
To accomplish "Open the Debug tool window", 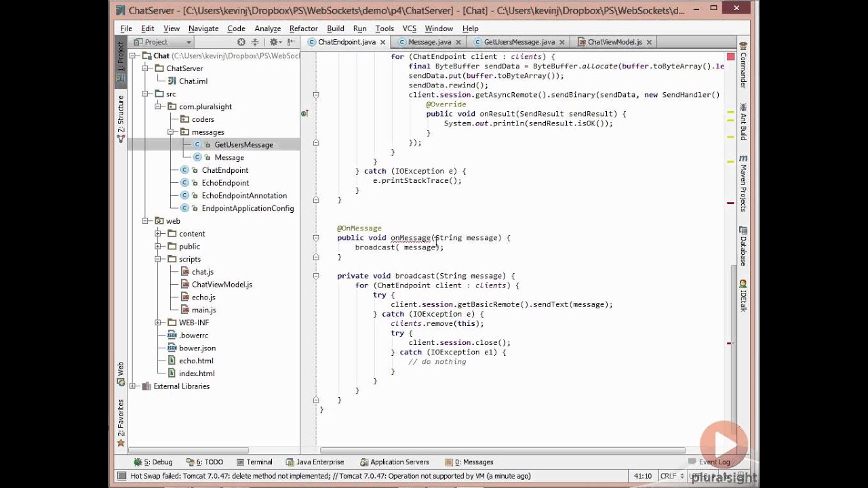I will pos(153,462).
